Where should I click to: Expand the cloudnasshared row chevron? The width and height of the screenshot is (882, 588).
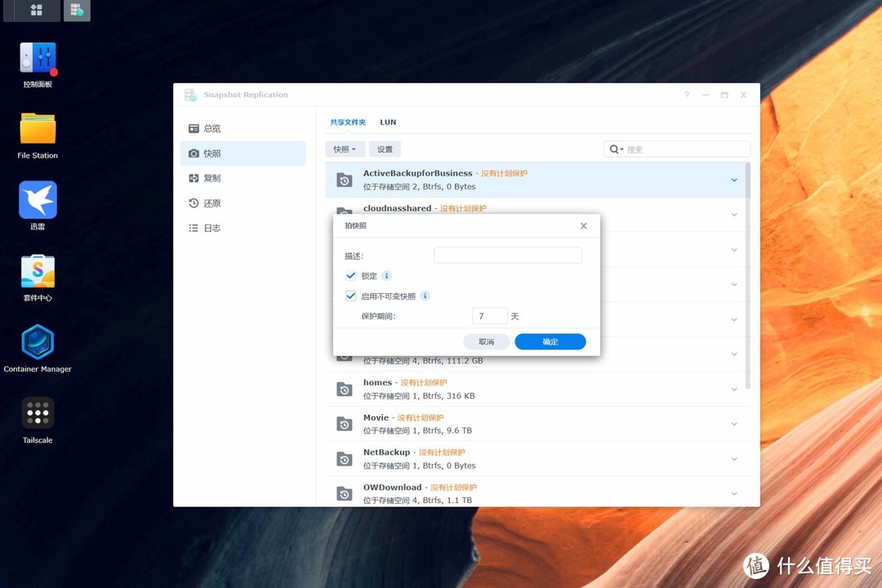click(x=734, y=215)
